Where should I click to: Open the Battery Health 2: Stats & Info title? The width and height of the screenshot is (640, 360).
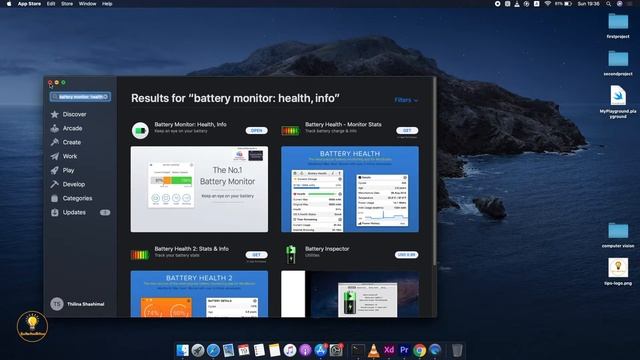[x=191, y=249]
